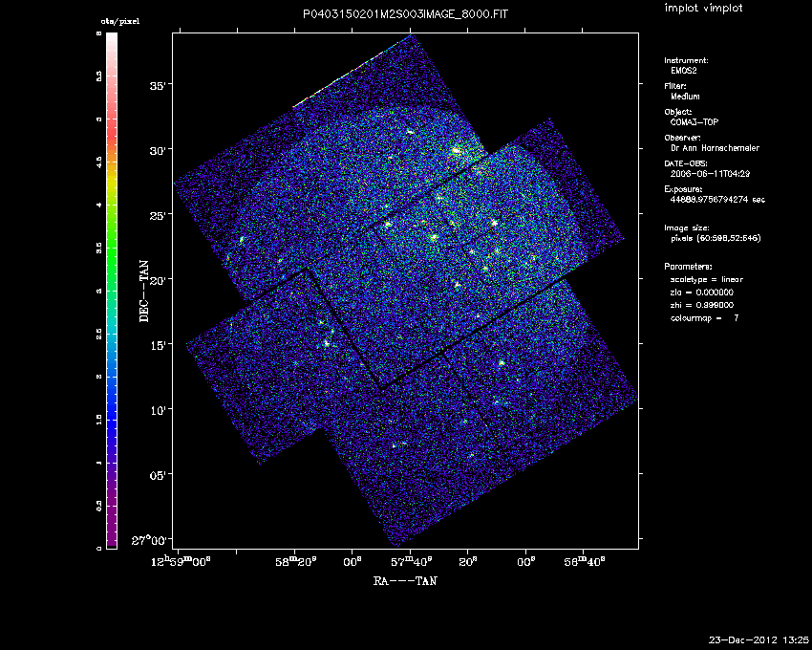The width and height of the screenshot is (812, 650).
Task: Select the 'Object:' heading
Action: (678, 112)
